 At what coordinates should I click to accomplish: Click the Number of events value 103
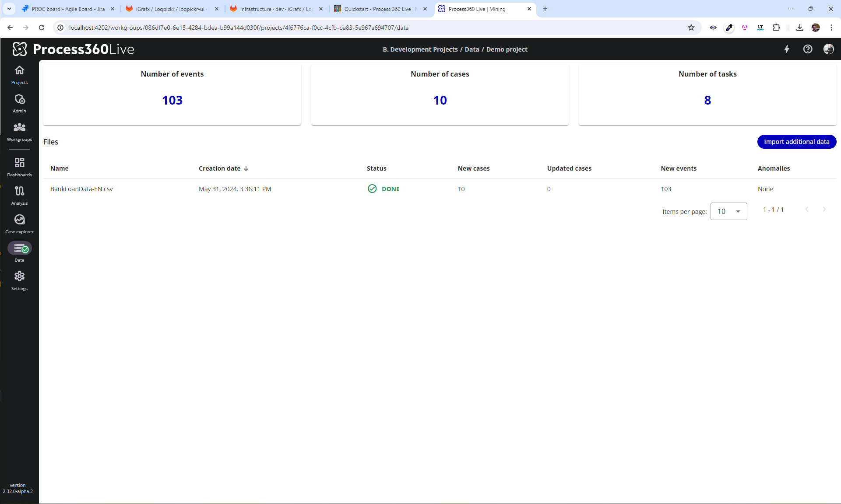pos(172,100)
